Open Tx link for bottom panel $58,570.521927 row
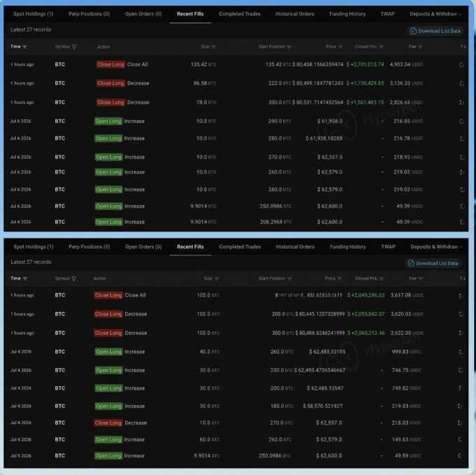476x475 pixels. [x=460, y=406]
